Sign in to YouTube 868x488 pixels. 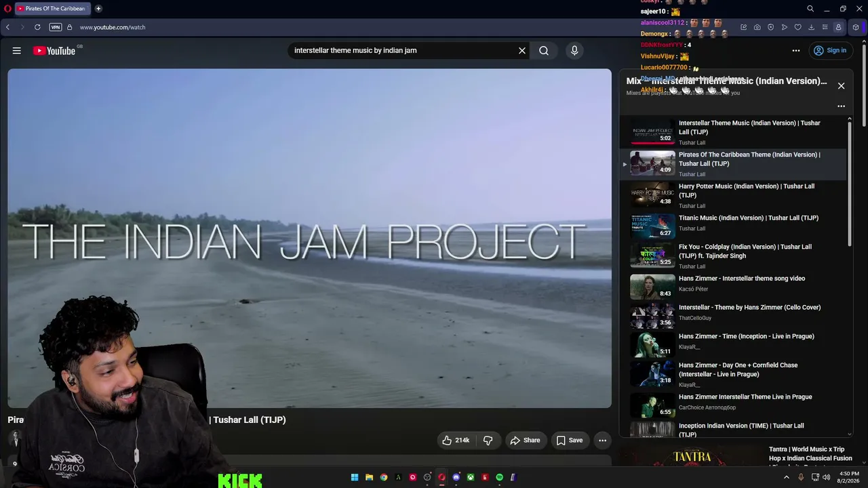(830, 51)
